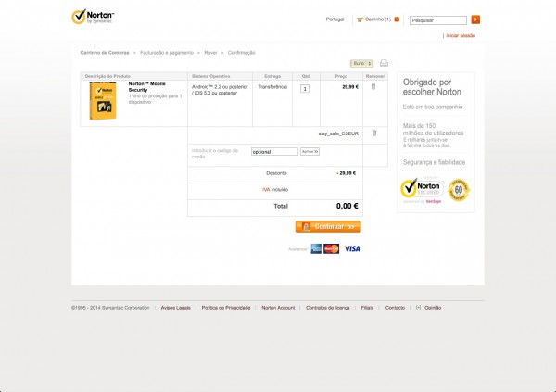Select the Rever step

click(210, 53)
